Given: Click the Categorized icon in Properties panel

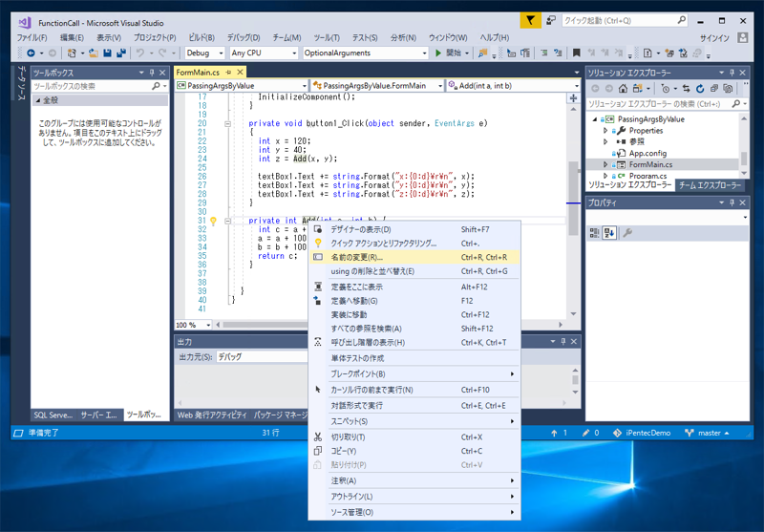Looking at the screenshot, I should click(x=594, y=233).
